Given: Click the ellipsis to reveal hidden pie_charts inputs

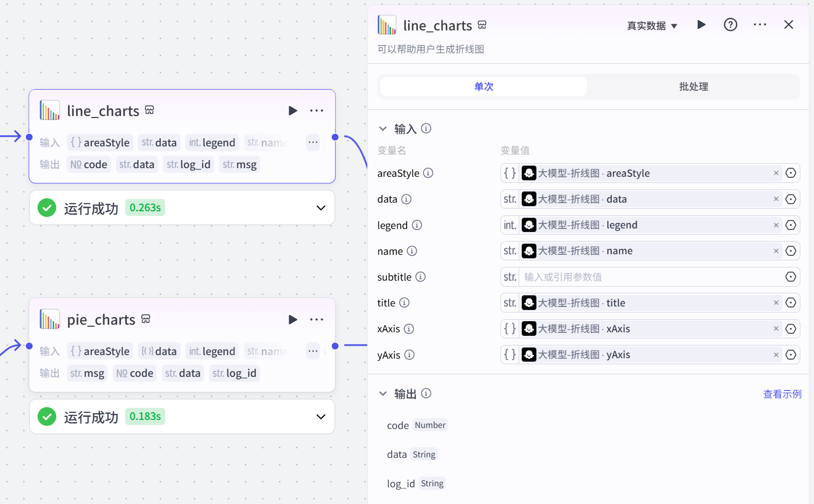Looking at the screenshot, I should [x=313, y=351].
